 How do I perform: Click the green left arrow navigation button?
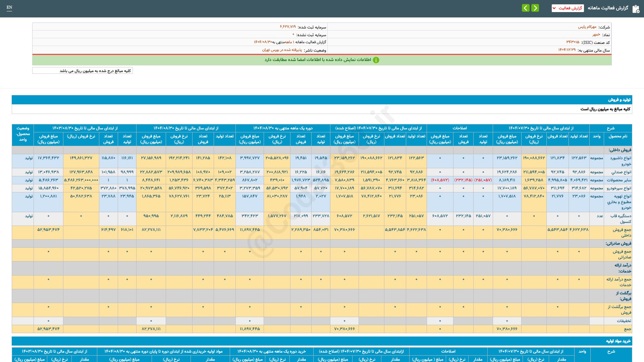526,8
